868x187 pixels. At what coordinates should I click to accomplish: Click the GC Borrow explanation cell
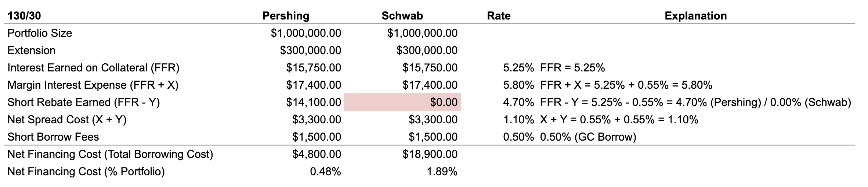tap(588, 137)
